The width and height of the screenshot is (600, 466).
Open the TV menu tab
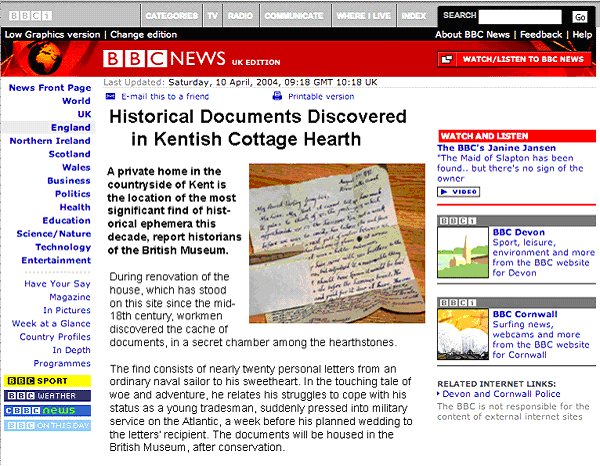click(x=213, y=16)
